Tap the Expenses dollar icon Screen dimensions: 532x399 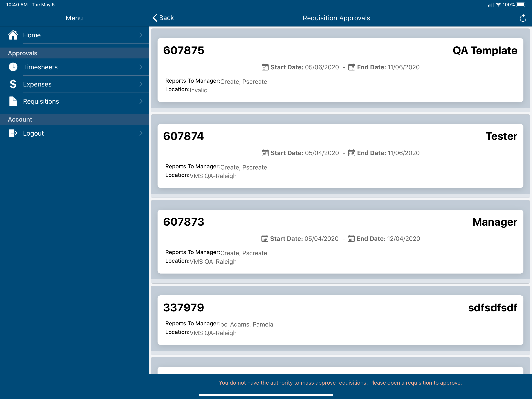point(13,84)
